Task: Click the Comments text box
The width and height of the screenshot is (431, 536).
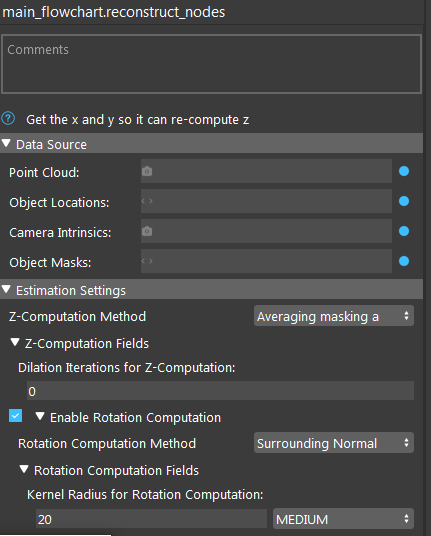Action: [x=212, y=64]
